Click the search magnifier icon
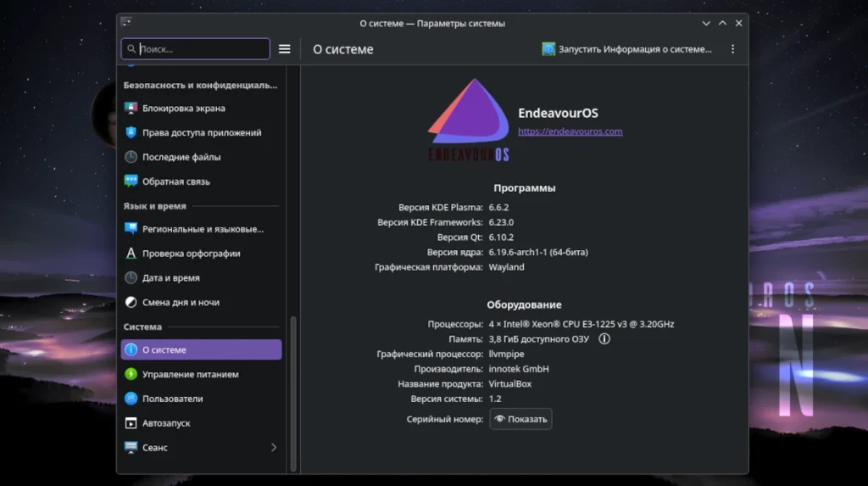 tap(131, 48)
